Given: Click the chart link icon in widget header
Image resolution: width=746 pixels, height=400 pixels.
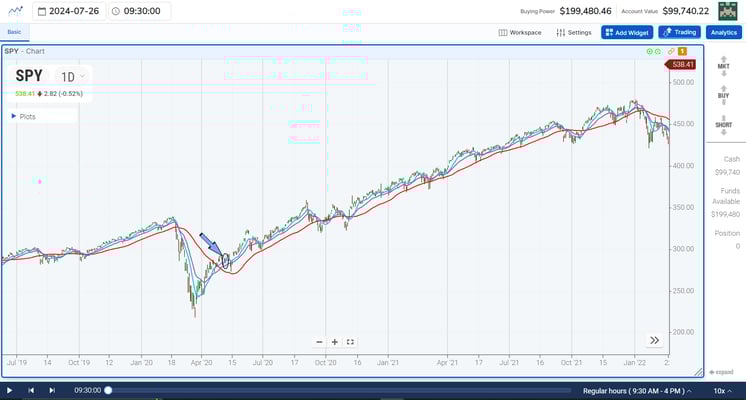Looking at the screenshot, I should (671, 50).
